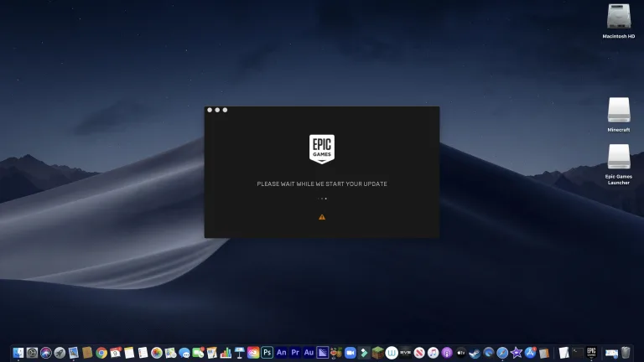The height and width of the screenshot is (362, 644).
Task: Open Filmora from the dock
Action: coord(364,353)
